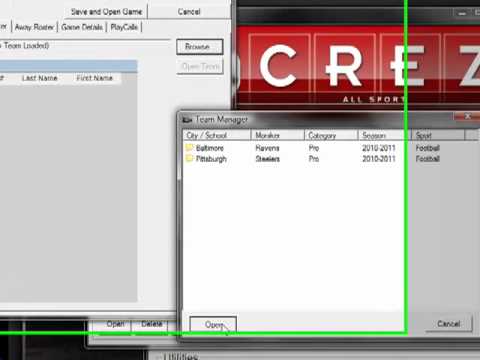Select Pittsburgh team row text
The image size is (480, 360).
pyautogui.click(x=211, y=159)
